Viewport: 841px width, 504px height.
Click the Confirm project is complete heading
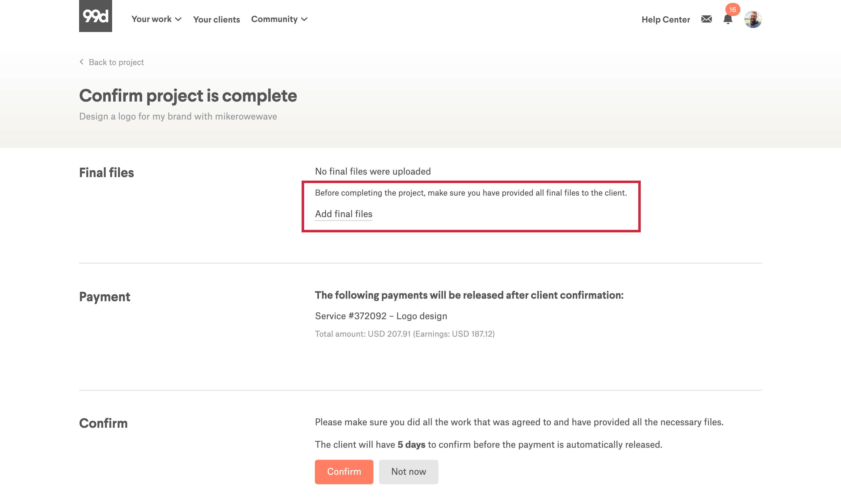coord(188,96)
